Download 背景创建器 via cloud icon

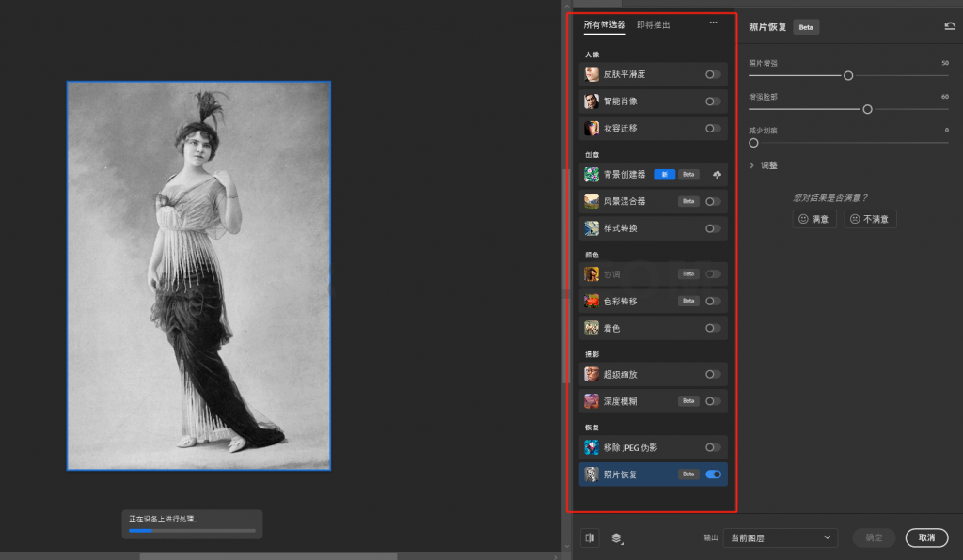pyautogui.click(x=717, y=175)
